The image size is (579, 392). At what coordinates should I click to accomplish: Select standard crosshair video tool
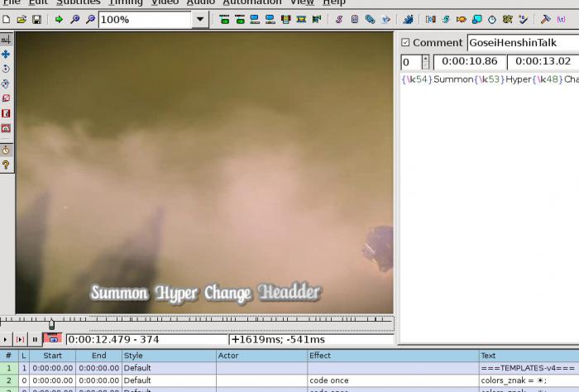(6, 39)
